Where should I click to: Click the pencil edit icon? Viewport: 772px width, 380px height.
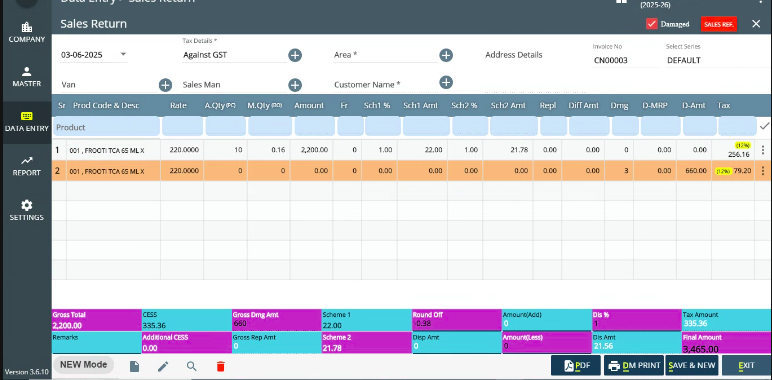(x=163, y=366)
